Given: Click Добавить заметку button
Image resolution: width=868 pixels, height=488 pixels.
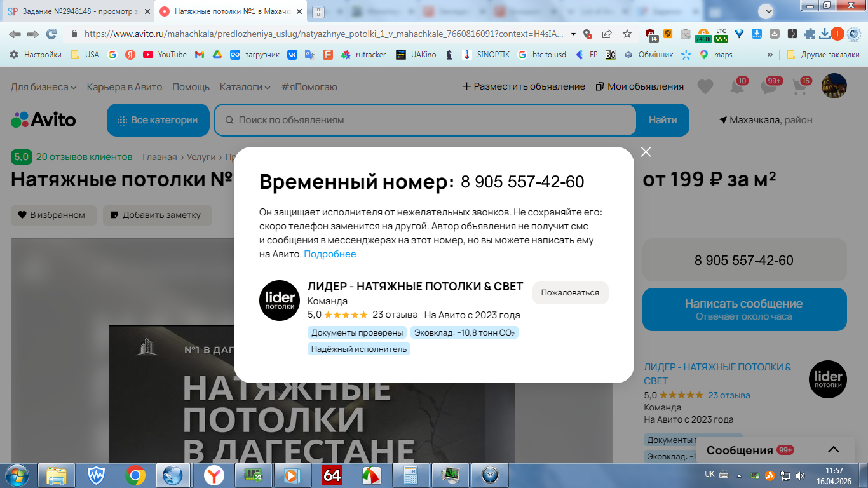Looking at the screenshot, I should point(158,215).
